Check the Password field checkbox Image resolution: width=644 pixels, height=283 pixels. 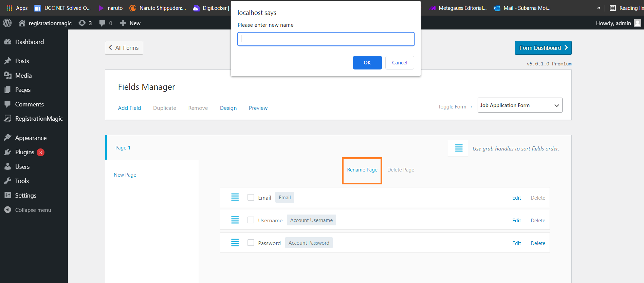251,243
